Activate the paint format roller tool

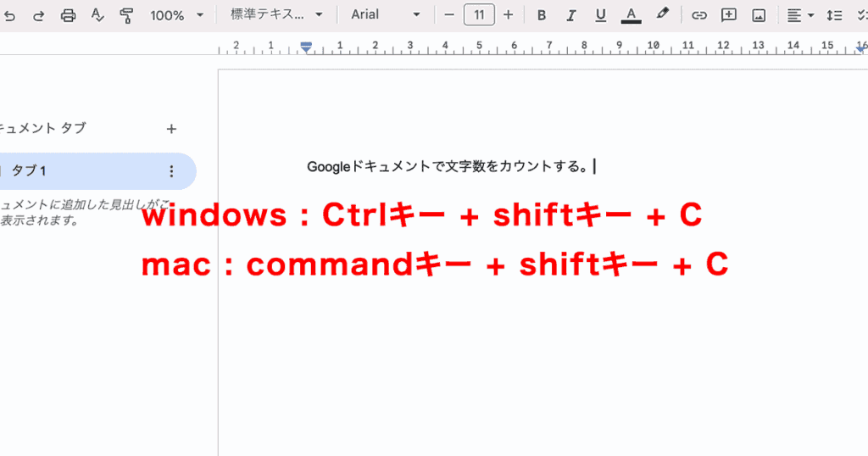pyautogui.click(x=126, y=15)
